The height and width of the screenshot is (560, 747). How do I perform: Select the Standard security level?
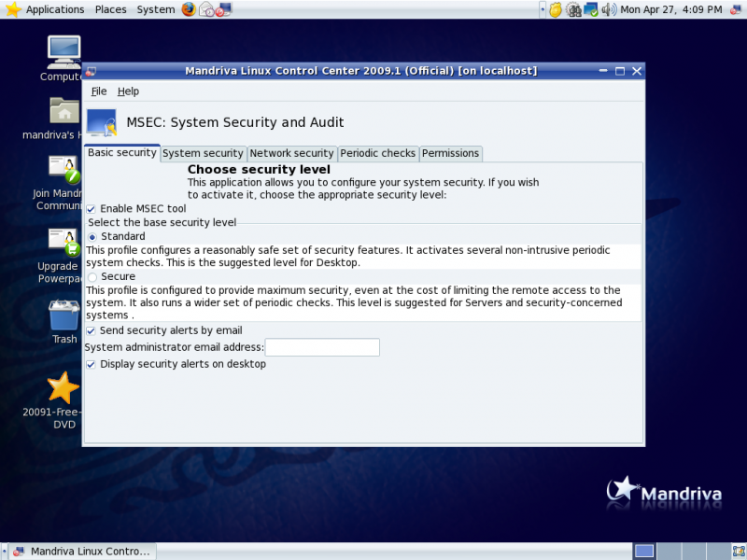92,237
